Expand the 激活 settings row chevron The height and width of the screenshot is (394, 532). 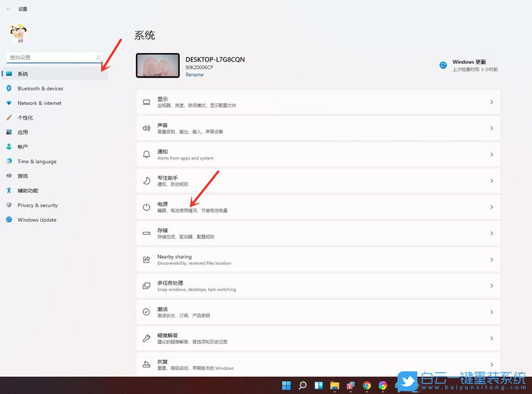click(x=492, y=312)
